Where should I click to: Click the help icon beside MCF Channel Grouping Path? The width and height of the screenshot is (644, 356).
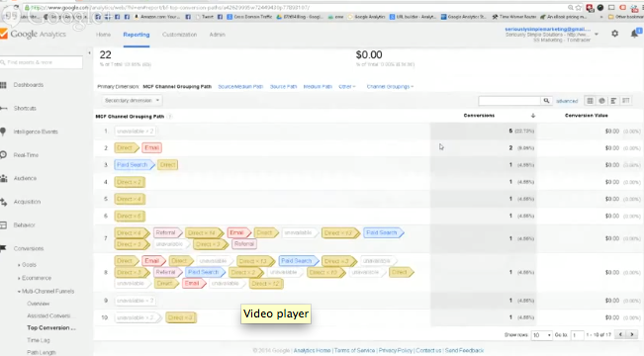pyautogui.click(x=169, y=117)
